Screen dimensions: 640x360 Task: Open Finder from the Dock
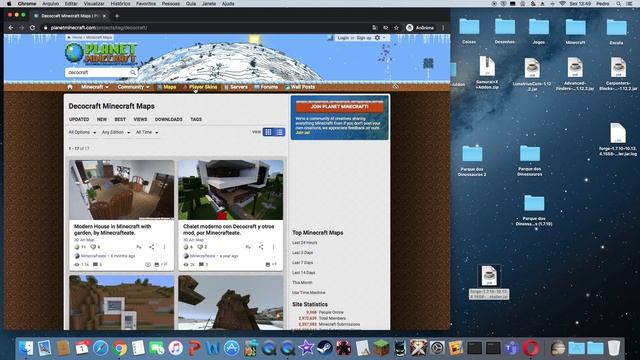(x=26, y=348)
